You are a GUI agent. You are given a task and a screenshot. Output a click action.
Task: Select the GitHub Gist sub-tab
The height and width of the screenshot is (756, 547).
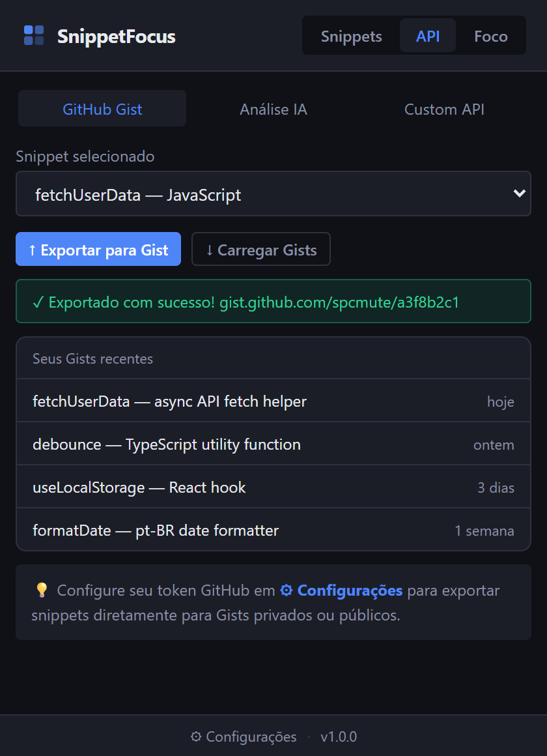[102, 109]
